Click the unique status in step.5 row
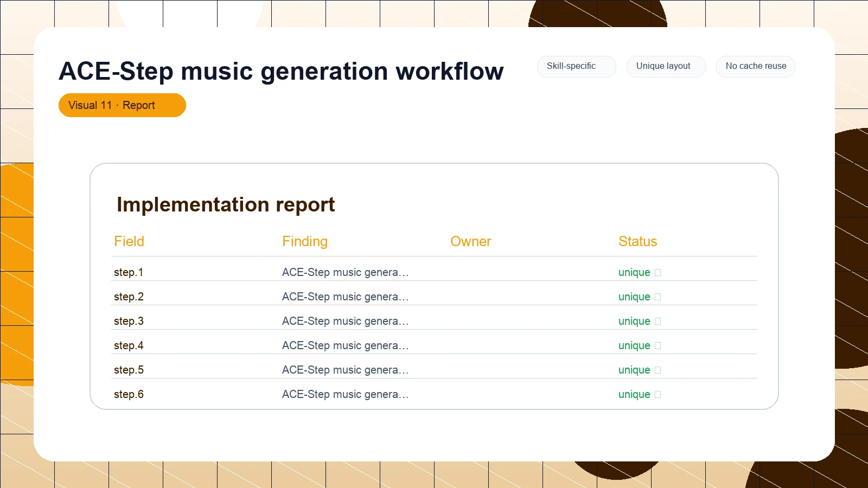 tap(634, 370)
